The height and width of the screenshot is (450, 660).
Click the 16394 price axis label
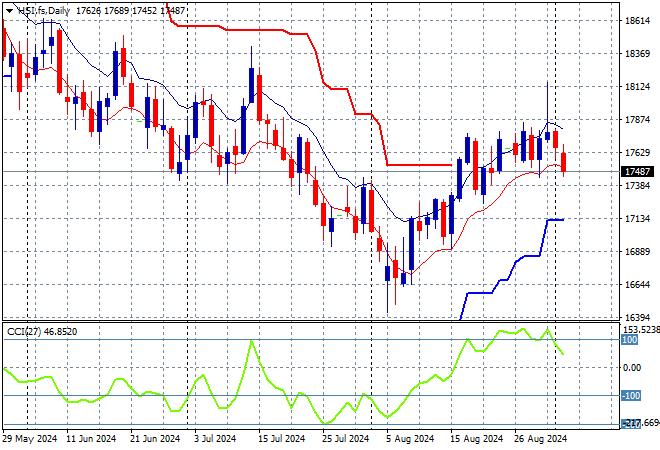coord(637,317)
